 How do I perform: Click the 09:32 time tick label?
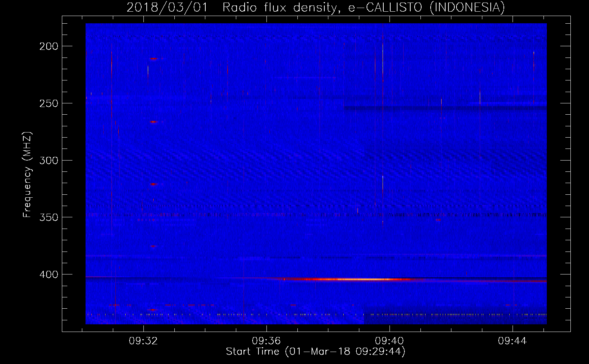coord(143,341)
